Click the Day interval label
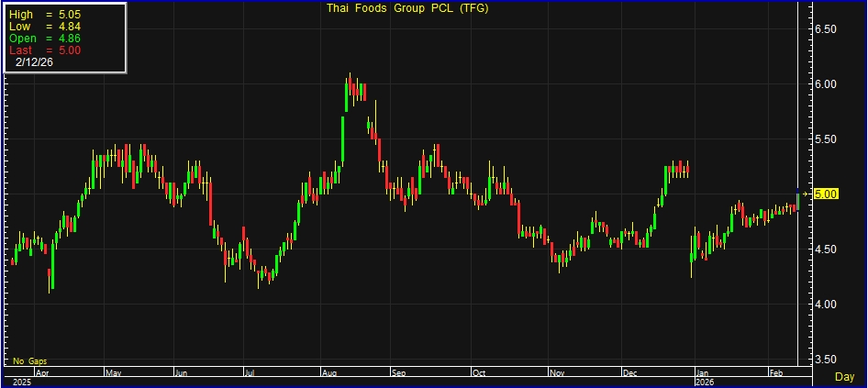This screenshot has width=868, height=388. pos(844,376)
